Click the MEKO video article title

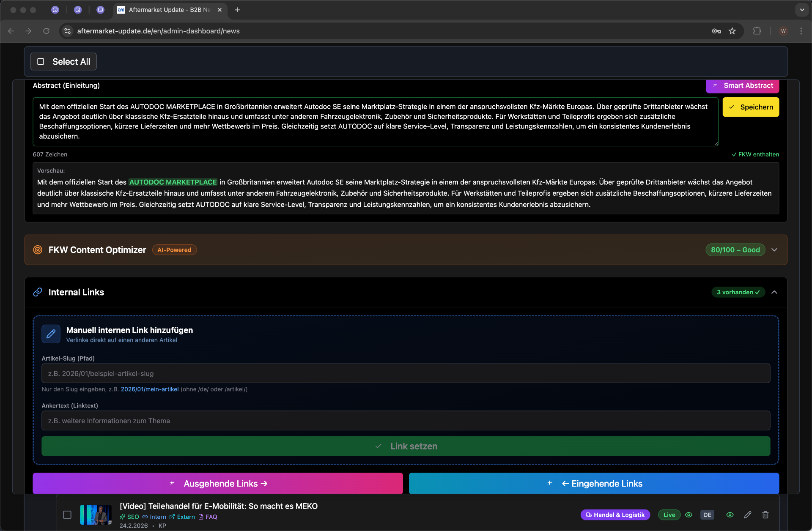click(219, 506)
